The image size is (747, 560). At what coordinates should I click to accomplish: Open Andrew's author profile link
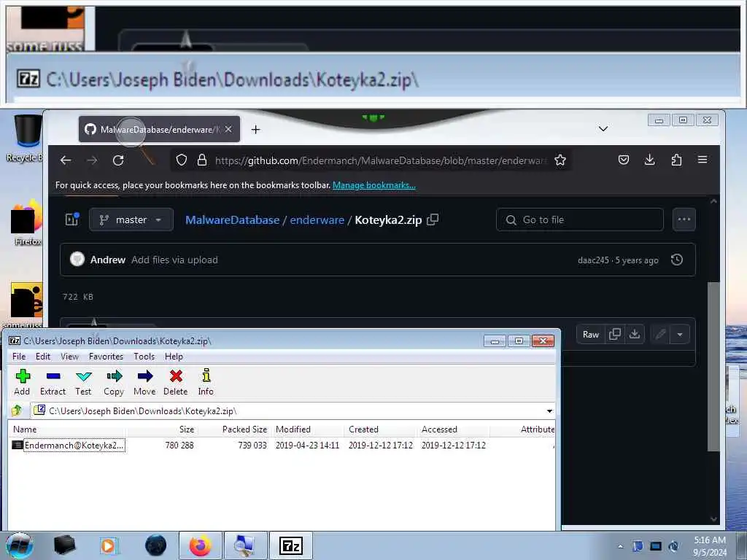pos(108,260)
